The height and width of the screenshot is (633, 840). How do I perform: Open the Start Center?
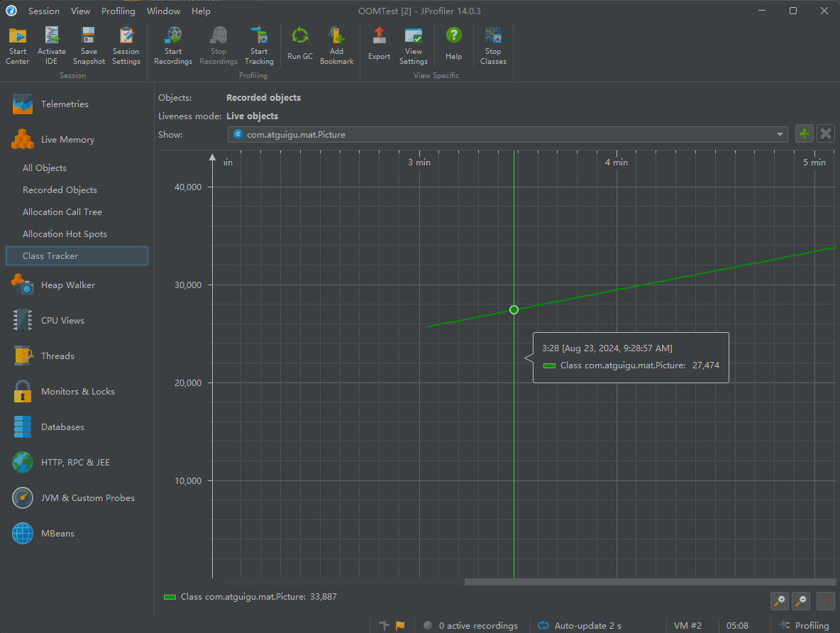click(17, 46)
